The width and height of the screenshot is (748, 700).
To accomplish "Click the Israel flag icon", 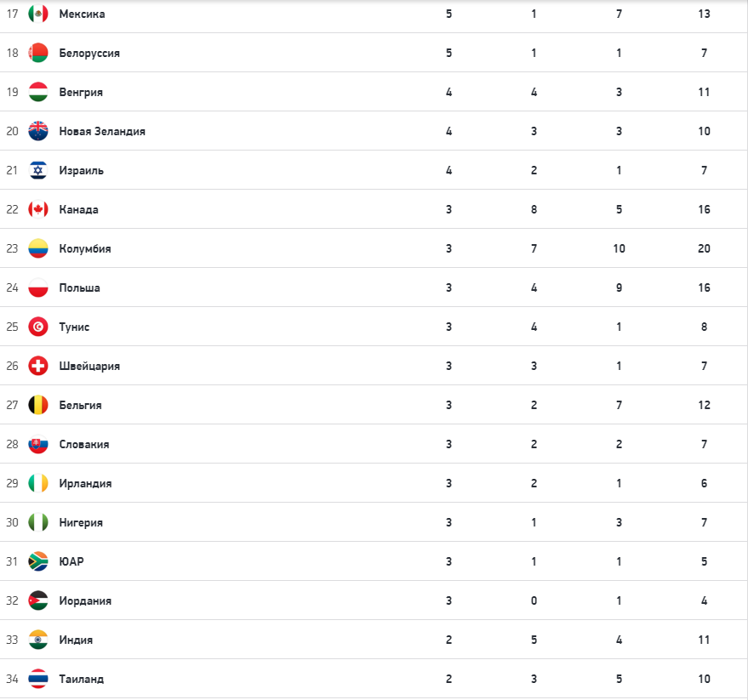I will tap(38, 170).
